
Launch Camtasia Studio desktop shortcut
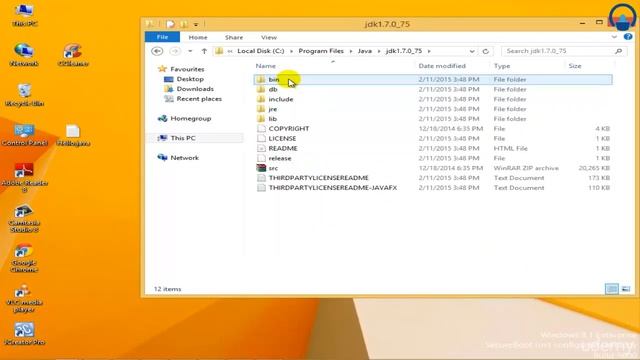[24, 218]
